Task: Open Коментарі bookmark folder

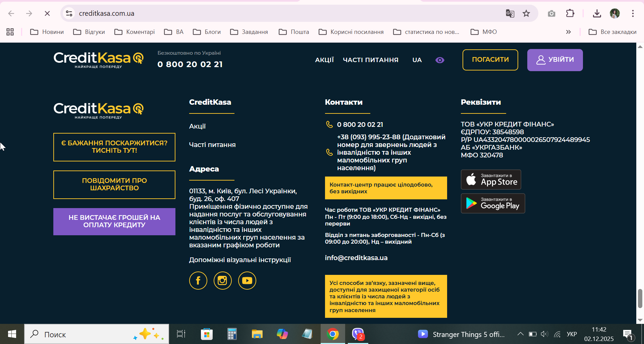Action: (135, 32)
